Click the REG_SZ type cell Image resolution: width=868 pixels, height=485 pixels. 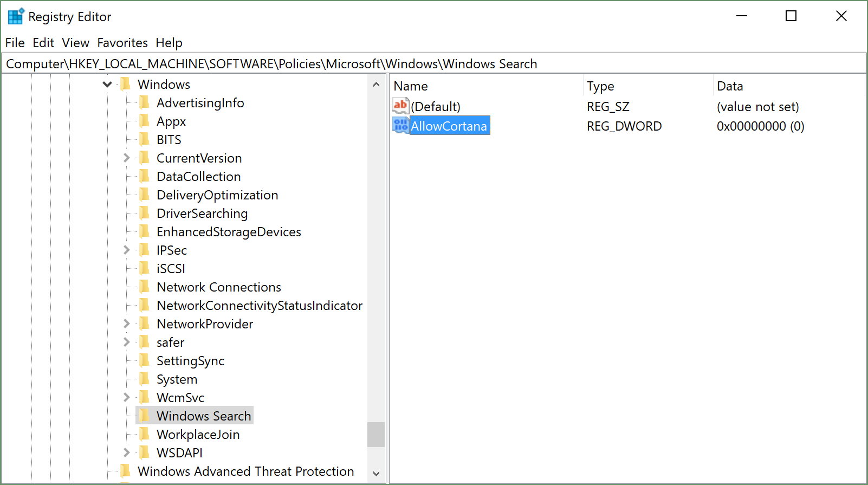pyautogui.click(x=608, y=107)
